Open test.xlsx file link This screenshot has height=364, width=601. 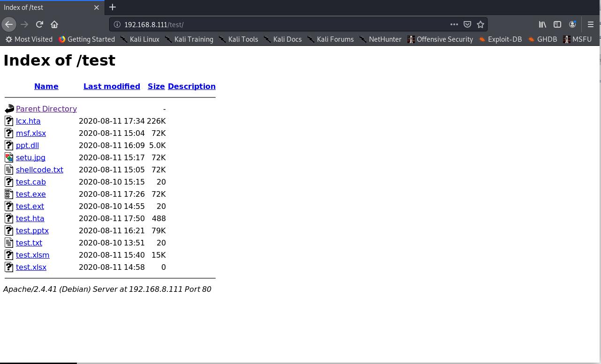pyautogui.click(x=31, y=267)
